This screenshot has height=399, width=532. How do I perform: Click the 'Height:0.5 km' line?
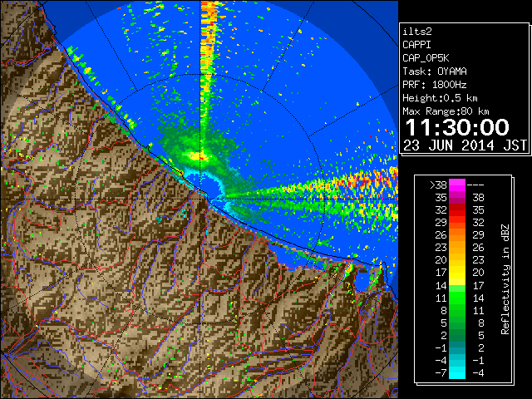[x=440, y=98]
